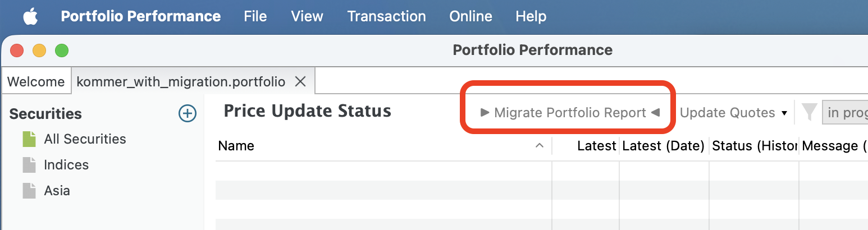Open the Update Quotes dropdown arrow

785,113
